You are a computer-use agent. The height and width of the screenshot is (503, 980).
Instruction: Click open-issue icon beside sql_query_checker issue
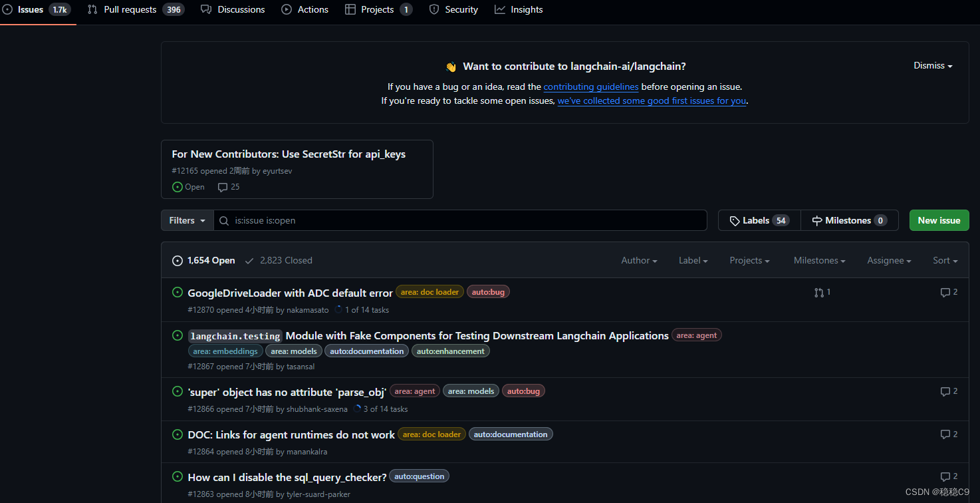coord(178,476)
